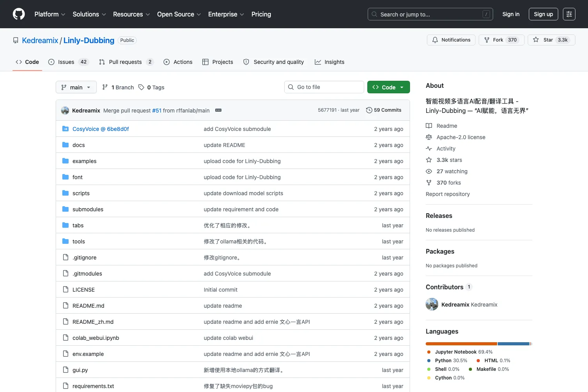Viewport: 588px width, 392px height.
Task: Open the Pull requests tab
Action: click(126, 62)
